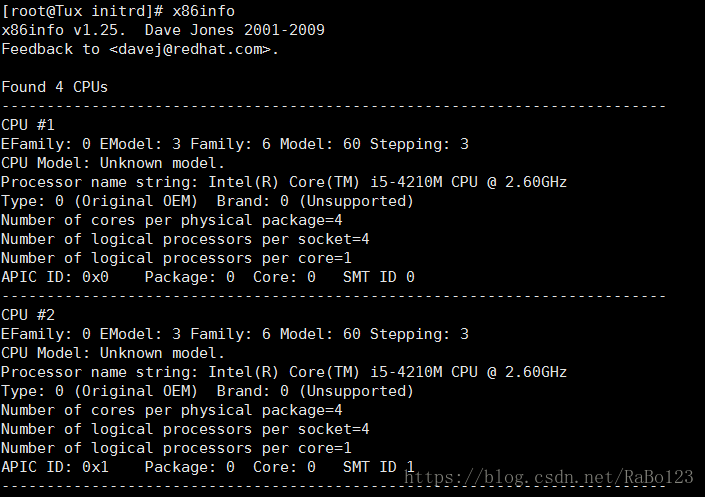Click the x86info command at the prompt
Image resolution: width=705 pixels, height=497 pixels.
click(x=203, y=11)
